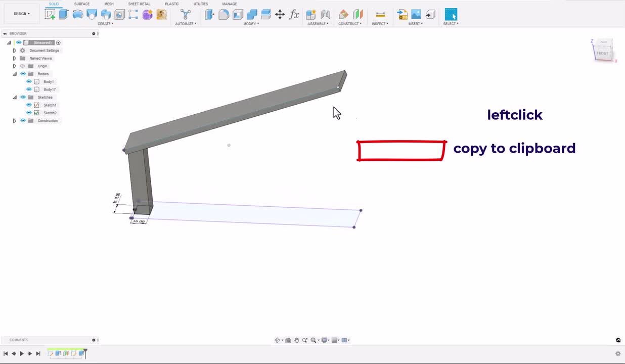Click the Insert Canvas image icon
Screen dimensions: 625x364
pos(416,14)
